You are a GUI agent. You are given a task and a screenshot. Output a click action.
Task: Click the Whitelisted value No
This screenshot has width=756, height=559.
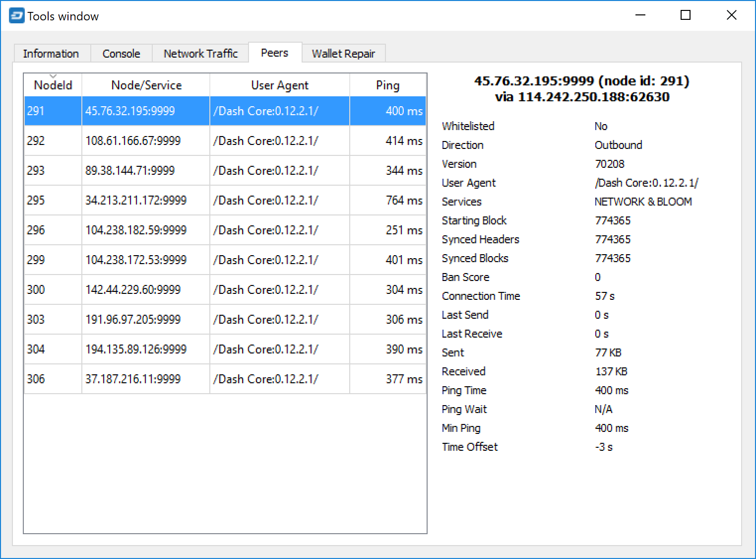[601, 126]
